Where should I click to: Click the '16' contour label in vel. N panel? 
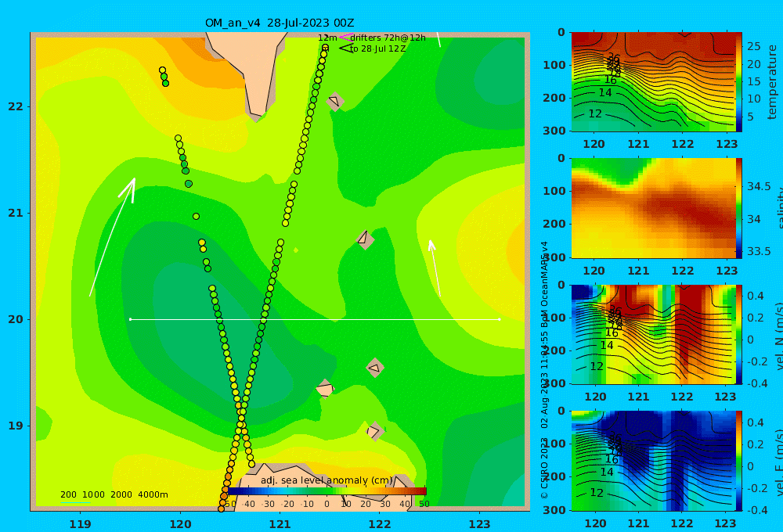coord(612,332)
